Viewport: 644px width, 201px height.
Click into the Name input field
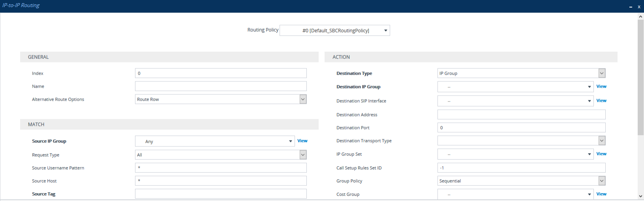pyautogui.click(x=220, y=86)
